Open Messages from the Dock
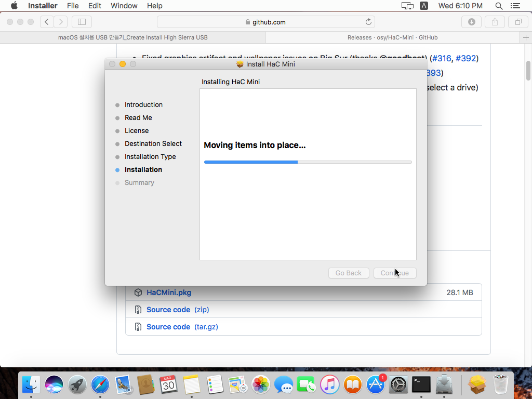The width and height of the screenshot is (532, 399). point(284,385)
